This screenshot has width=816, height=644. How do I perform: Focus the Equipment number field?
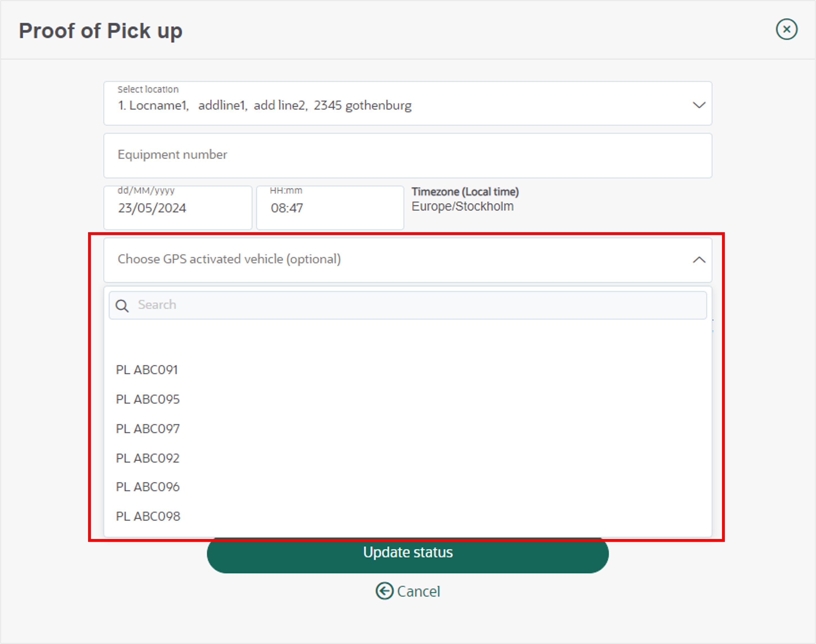point(408,155)
